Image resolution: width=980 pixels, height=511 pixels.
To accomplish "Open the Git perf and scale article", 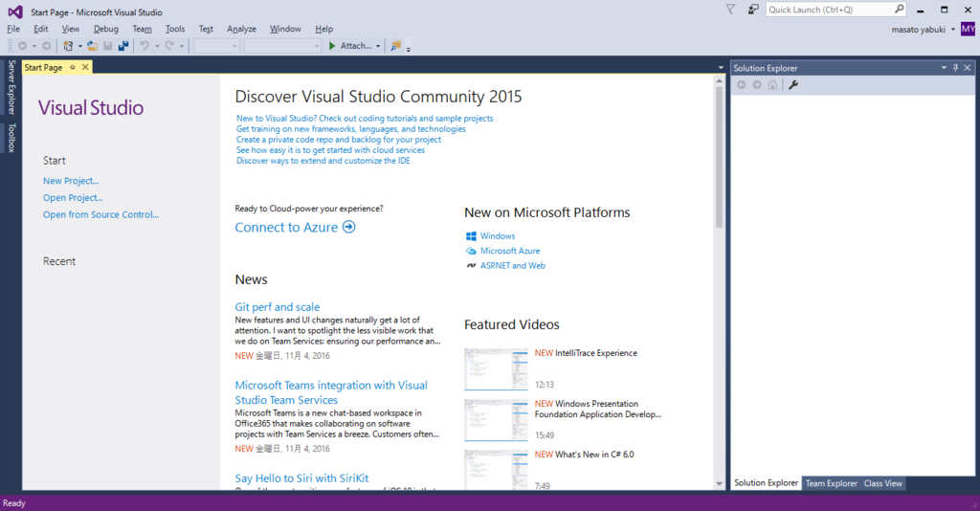I will click(x=277, y=307).
